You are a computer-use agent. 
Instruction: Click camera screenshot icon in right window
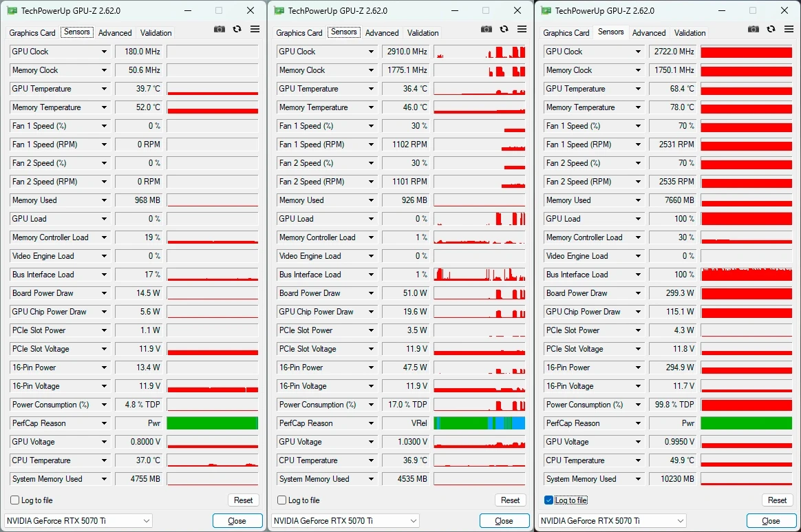(x=754, y=29)
